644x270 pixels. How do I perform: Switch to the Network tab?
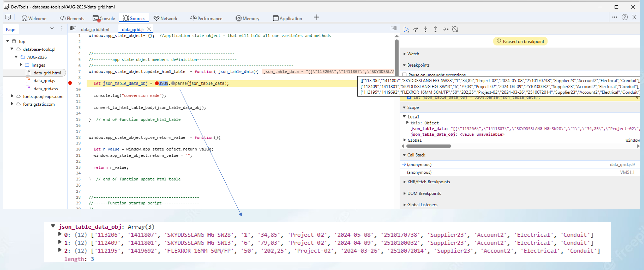click(x=165, y=18)
